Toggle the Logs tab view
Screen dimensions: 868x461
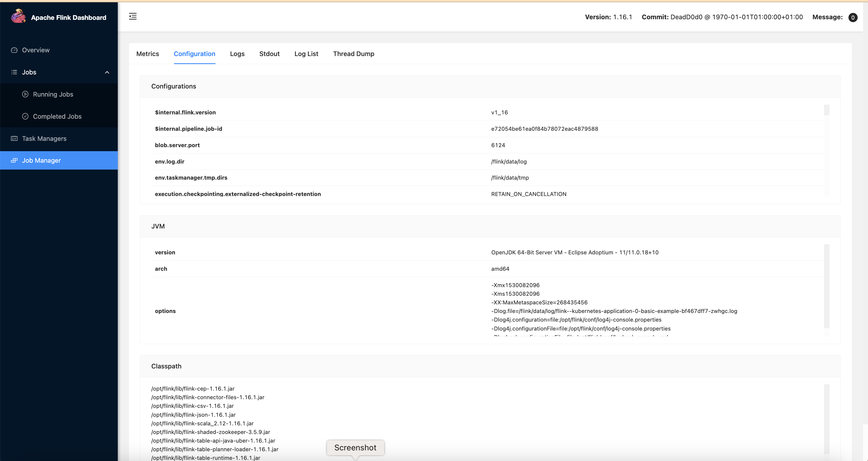(x=237, y=54)
